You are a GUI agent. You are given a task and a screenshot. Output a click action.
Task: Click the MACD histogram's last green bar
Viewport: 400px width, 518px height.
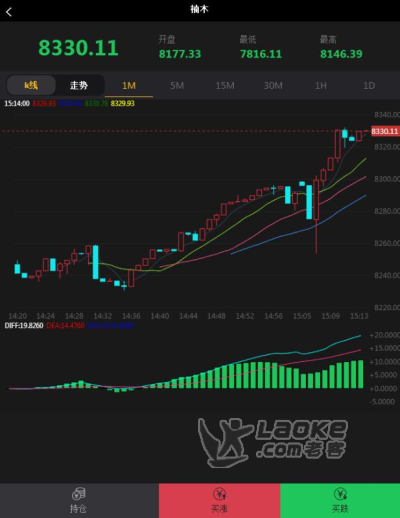pos(360,374)
